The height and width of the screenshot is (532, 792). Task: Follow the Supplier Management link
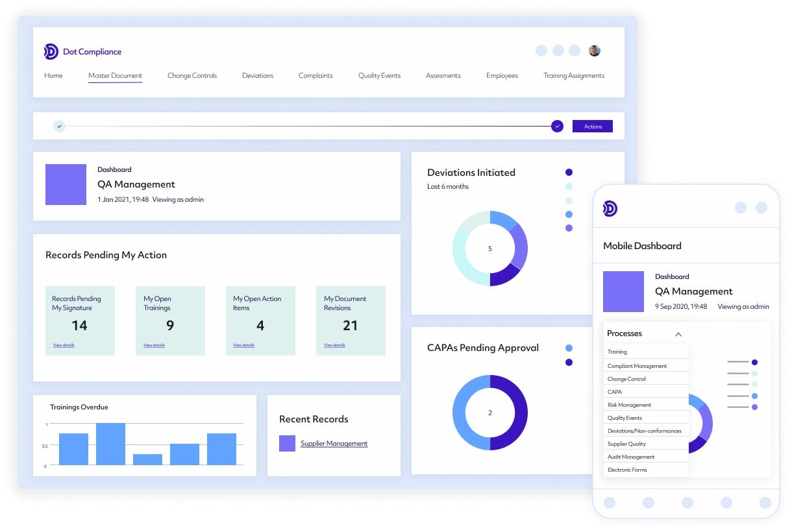(x=334, y=443)
